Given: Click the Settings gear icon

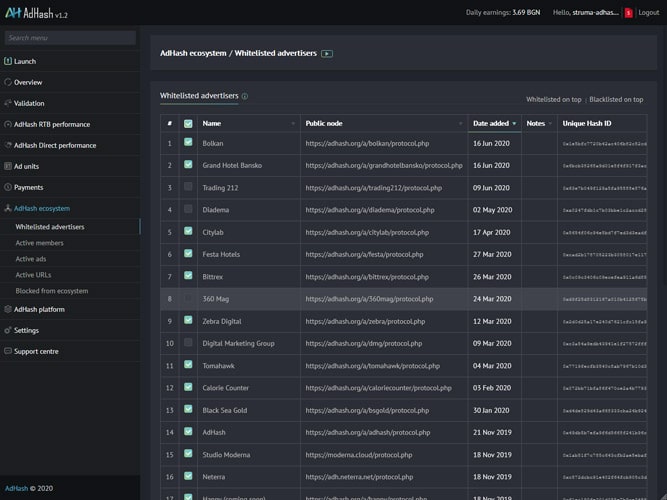Looking at the screenshot, I should pos(8,330).
